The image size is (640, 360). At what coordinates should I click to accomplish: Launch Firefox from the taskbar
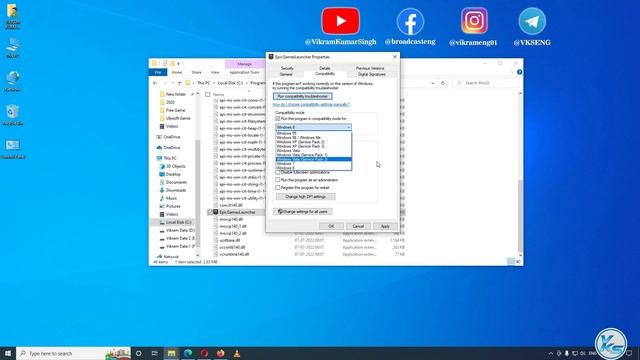point(220,353)
